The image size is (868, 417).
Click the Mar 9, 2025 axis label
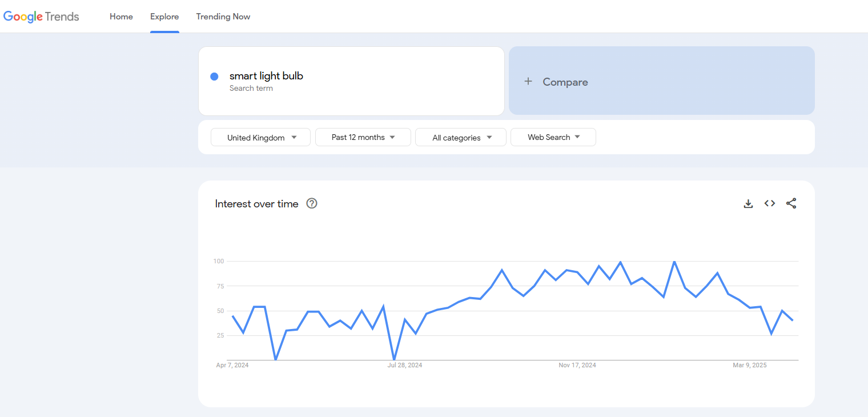(x=750, y=365)
